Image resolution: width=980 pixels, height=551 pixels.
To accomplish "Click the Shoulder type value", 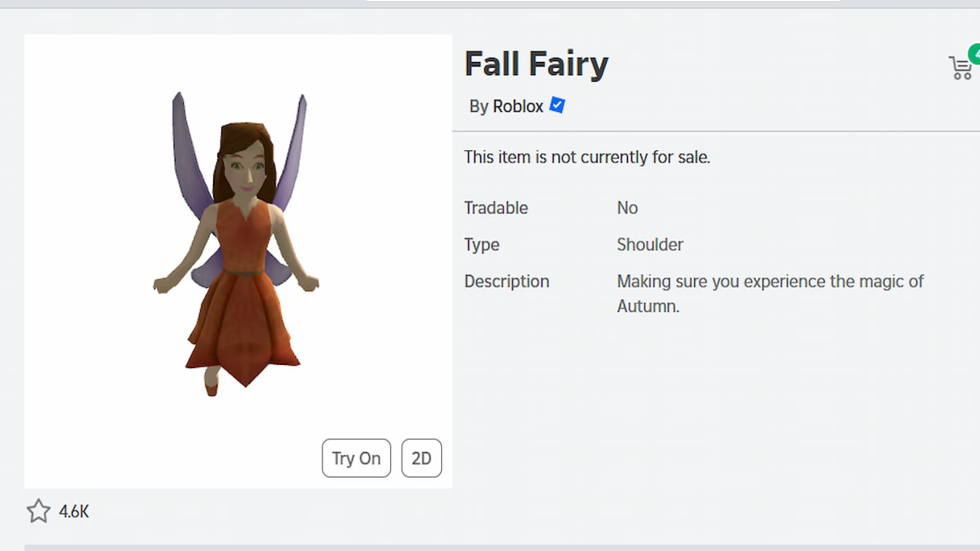I will point(650,244).
